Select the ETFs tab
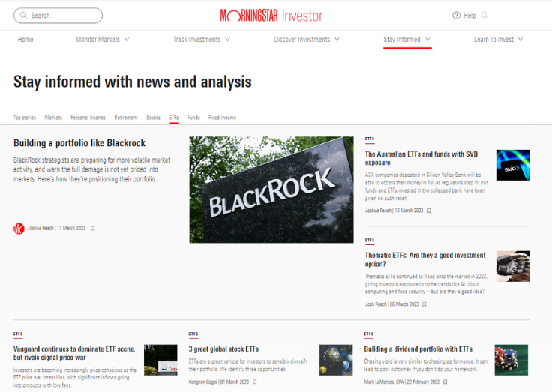552x392 pixels. pyautogui.click(x=173, y=118)
